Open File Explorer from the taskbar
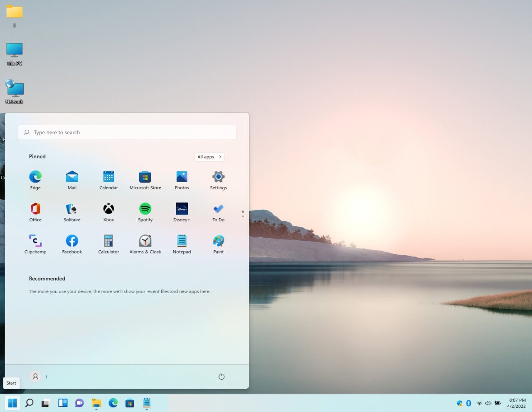Screen dimensions: 532x412 point(96,403)
